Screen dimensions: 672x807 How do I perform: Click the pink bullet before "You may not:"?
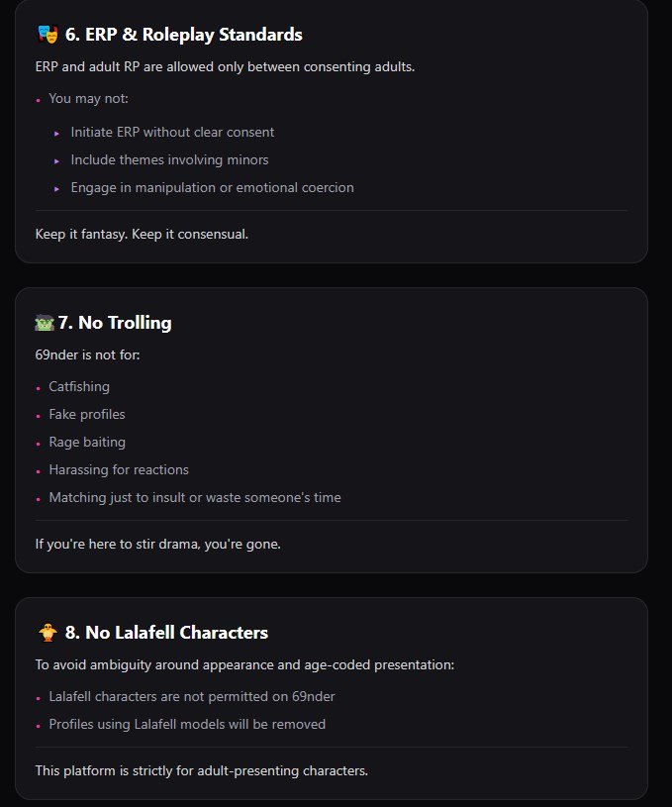pos(38,100)
